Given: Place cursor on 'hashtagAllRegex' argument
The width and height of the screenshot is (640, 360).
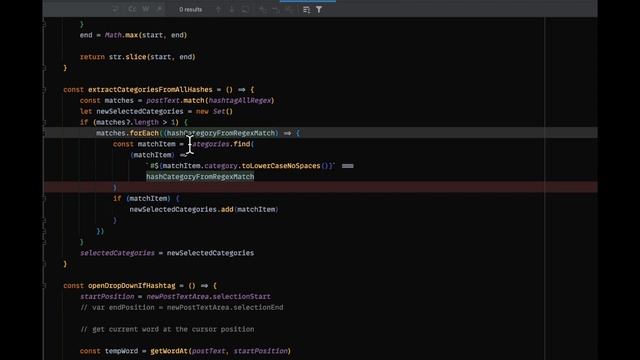Looking at the screenshot, I should [240, 100].
